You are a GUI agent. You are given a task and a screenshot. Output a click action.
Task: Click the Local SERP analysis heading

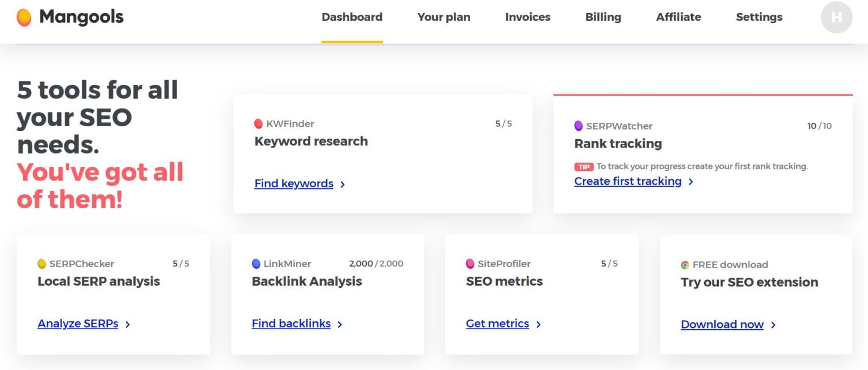coord(99,282)
